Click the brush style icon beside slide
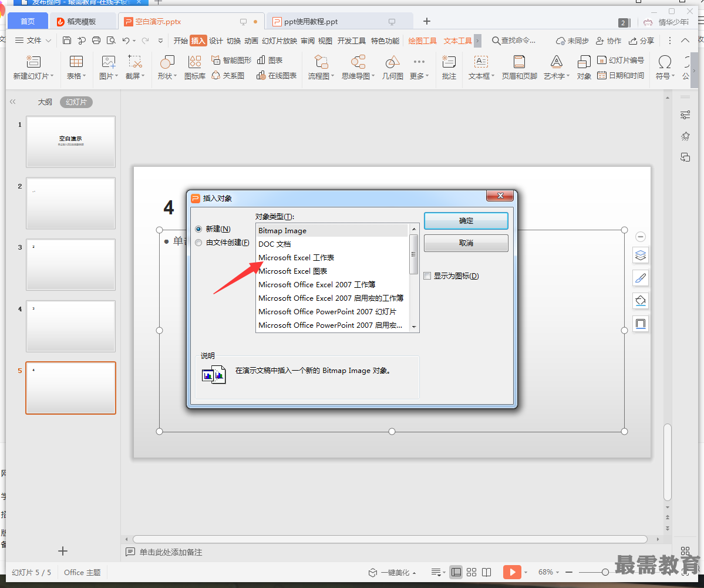This screenshot has height=588, width=704. [x=641, y=278]
